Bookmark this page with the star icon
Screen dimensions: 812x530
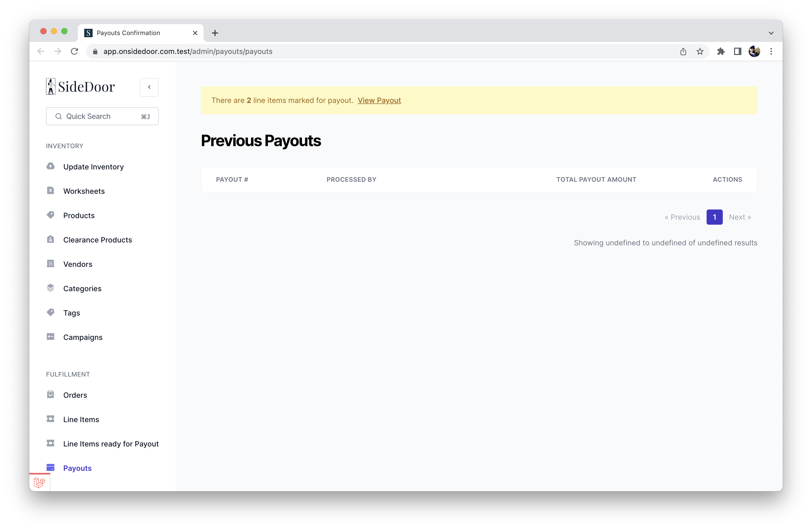coord(700,52)
